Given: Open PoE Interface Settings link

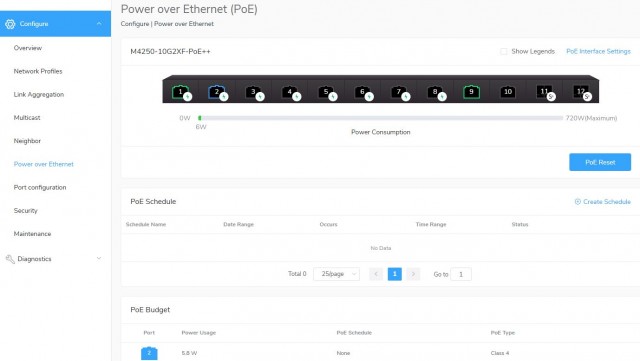Looking at the screenshot, I should 598,51.
